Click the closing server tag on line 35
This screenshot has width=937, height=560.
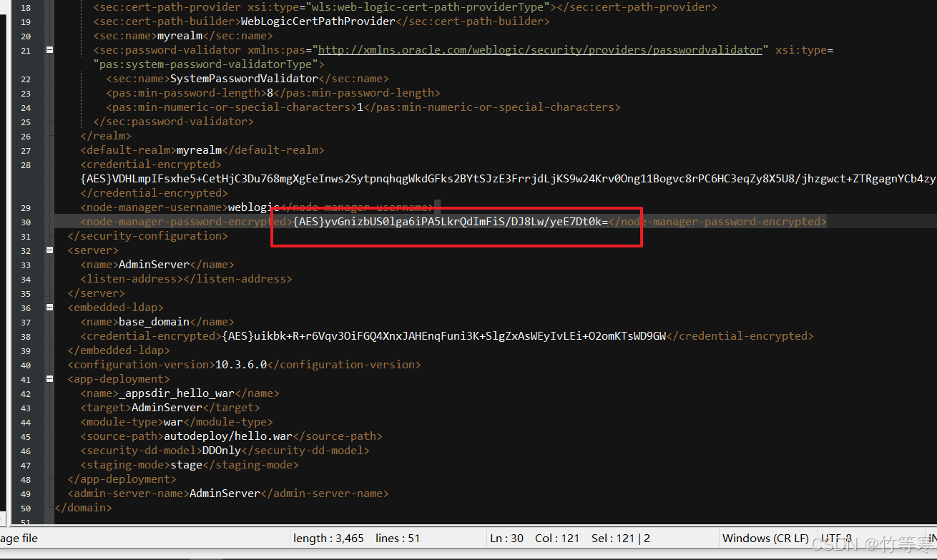96,293
